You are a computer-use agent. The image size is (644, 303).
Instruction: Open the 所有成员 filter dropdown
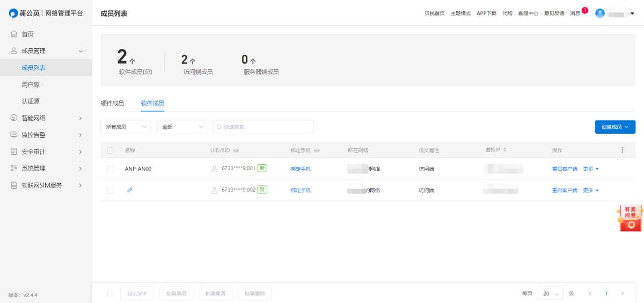click(126, 127)
